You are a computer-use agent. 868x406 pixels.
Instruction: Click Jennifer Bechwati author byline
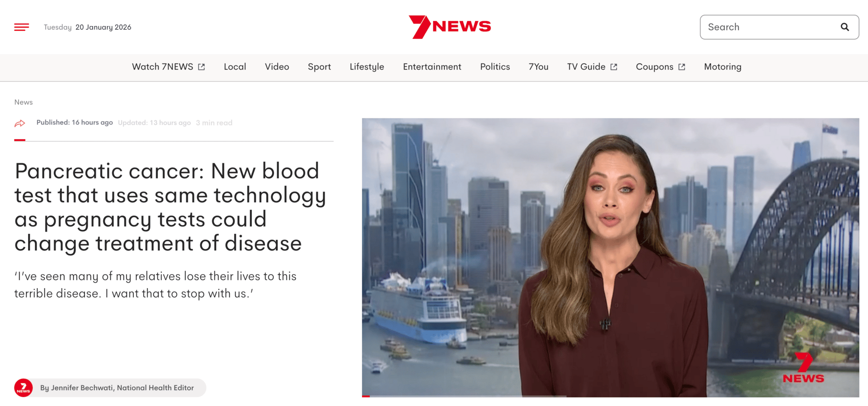coord(117,387)
